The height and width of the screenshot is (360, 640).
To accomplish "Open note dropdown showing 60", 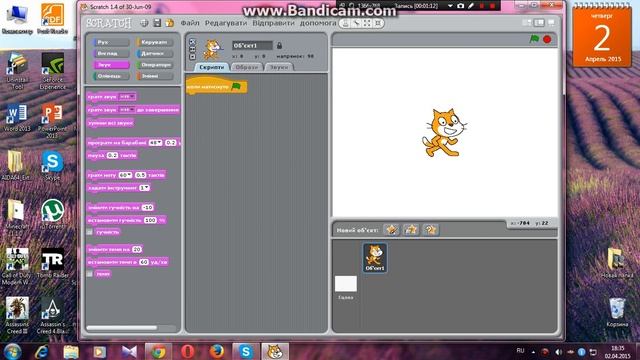I will [x=125, y=175].
